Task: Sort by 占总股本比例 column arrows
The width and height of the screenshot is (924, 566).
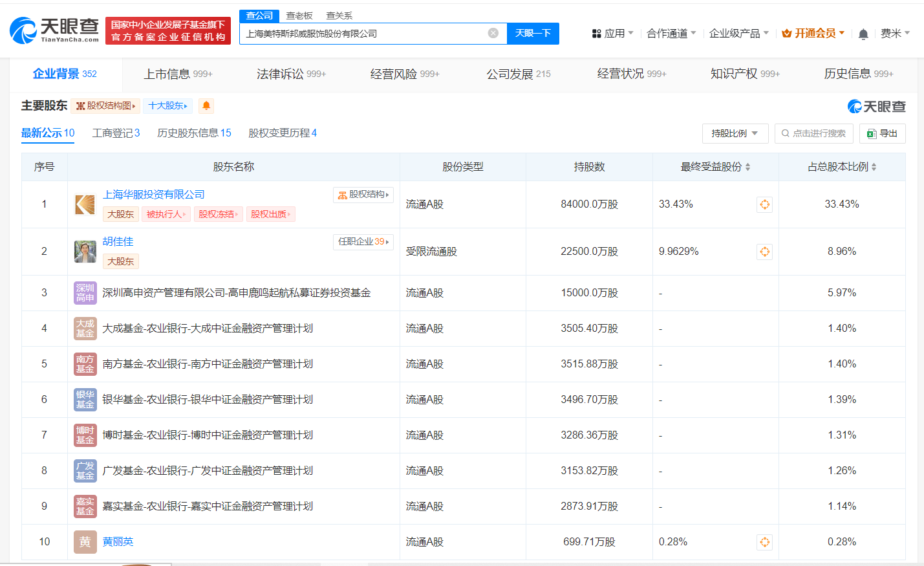Action: 874,167
